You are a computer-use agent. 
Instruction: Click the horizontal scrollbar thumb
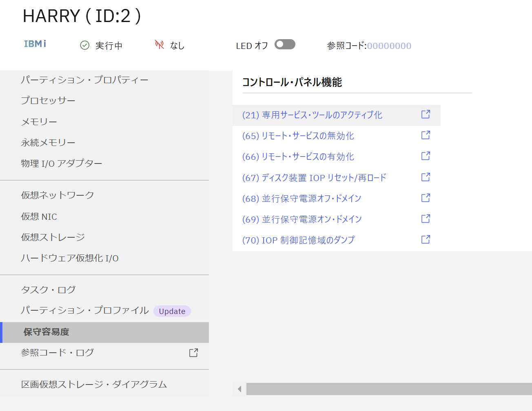(x=389, y=389)
